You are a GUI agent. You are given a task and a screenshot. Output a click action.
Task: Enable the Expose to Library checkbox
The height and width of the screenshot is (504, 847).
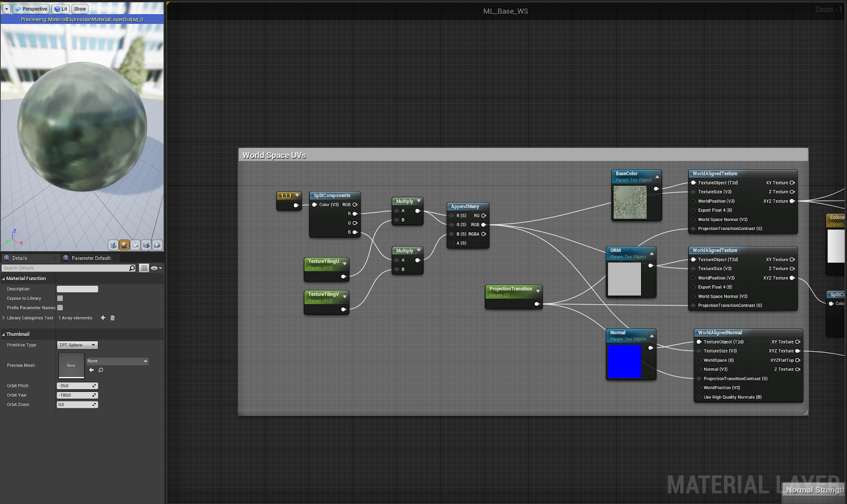pyautogui.click(x=60, y=298)
